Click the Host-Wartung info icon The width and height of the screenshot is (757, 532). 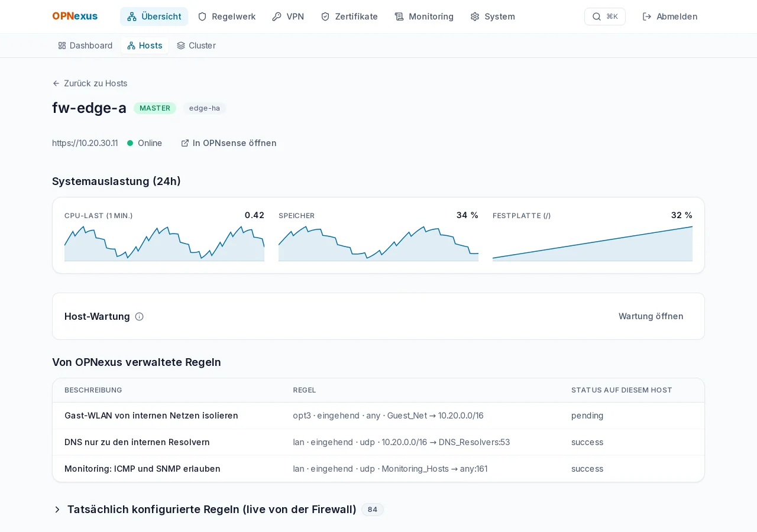(140, 316)
